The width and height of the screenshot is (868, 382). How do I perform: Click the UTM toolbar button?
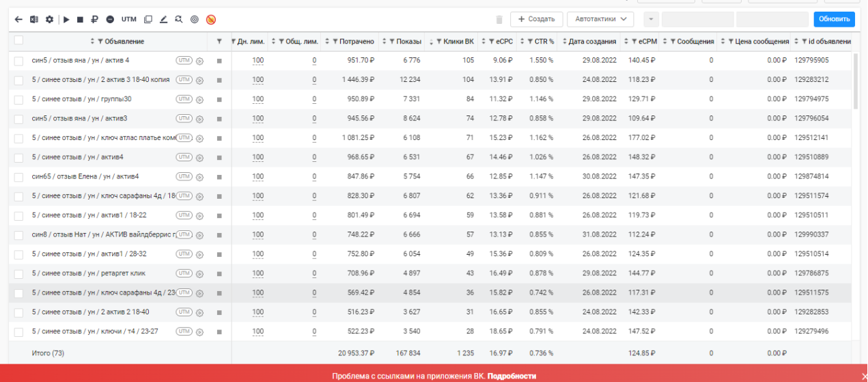(128, 19)
